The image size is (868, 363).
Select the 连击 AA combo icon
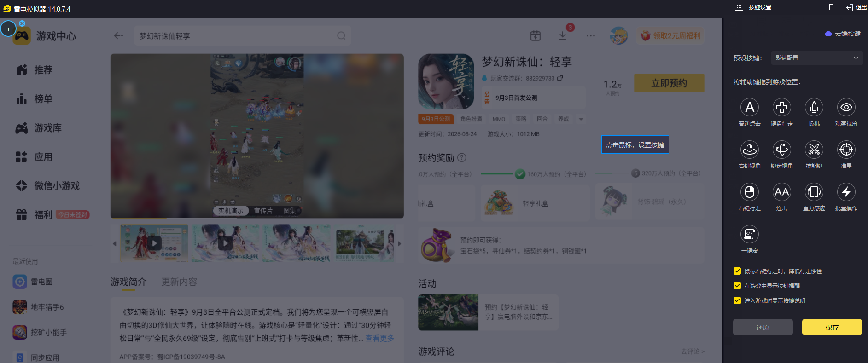(782, 192)
